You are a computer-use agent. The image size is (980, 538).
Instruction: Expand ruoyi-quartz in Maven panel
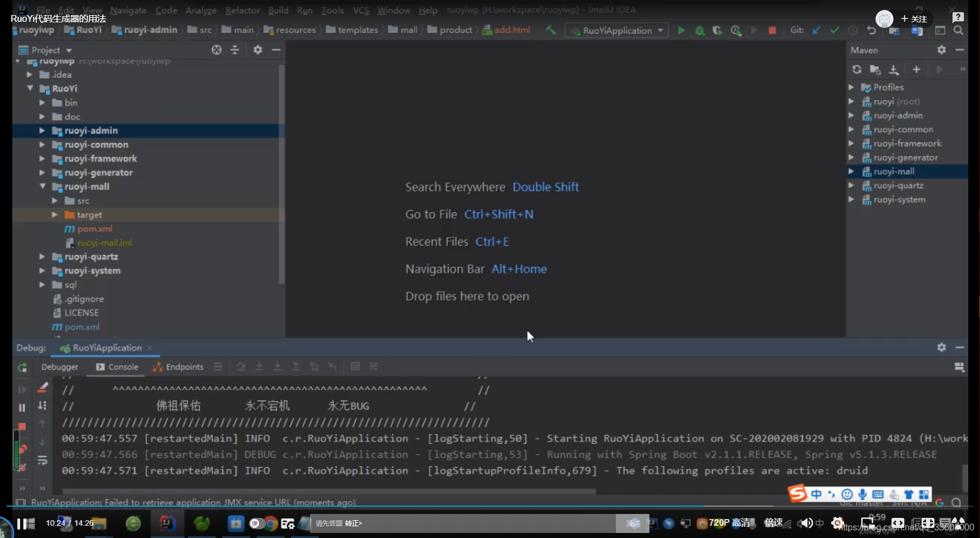851,185
